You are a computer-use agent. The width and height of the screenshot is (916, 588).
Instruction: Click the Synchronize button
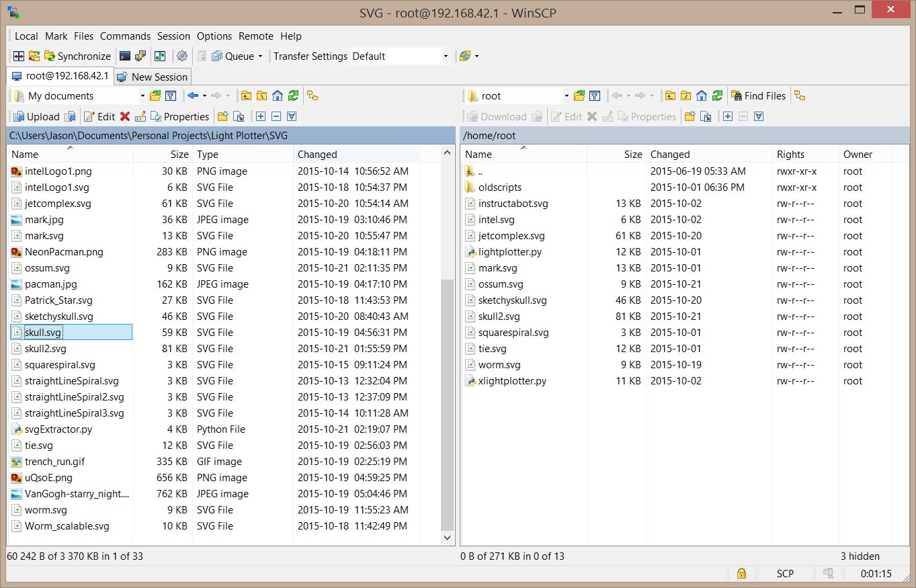coord(77,56)
